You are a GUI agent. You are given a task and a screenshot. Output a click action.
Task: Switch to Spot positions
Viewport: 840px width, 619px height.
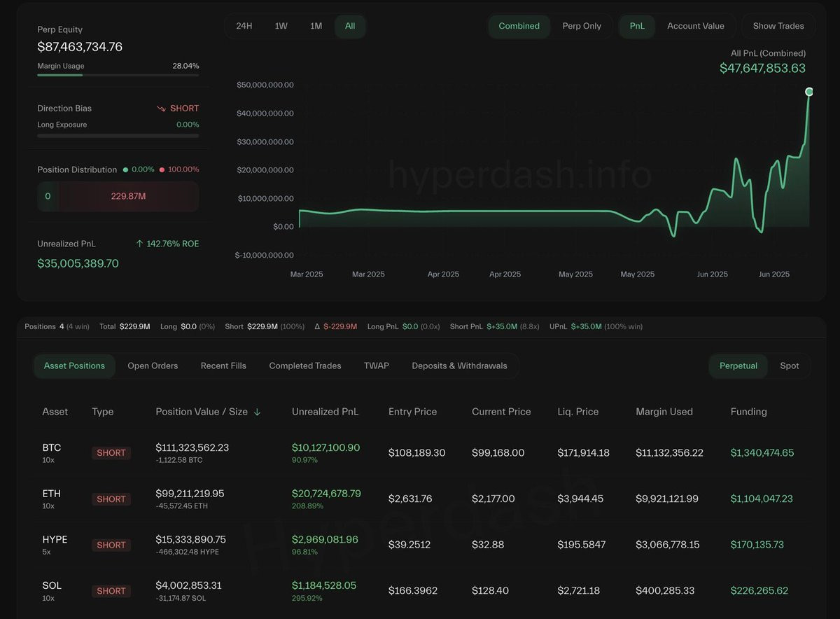click(790, 366)
